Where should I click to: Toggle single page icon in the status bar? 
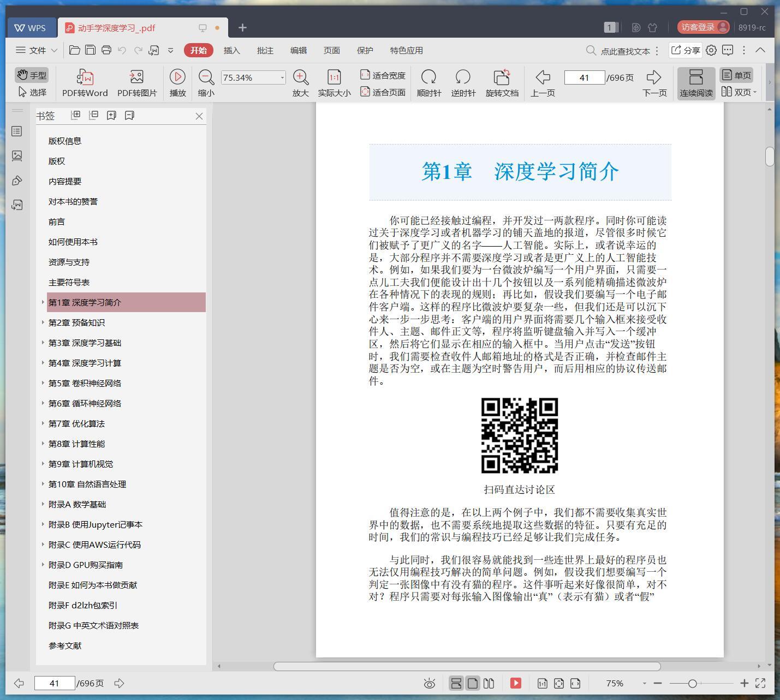(473, 683)
